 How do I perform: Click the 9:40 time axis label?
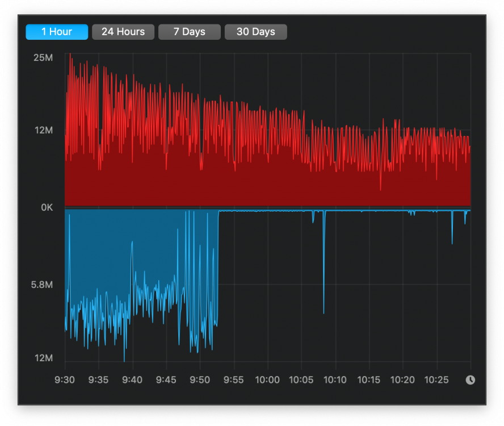132,380
